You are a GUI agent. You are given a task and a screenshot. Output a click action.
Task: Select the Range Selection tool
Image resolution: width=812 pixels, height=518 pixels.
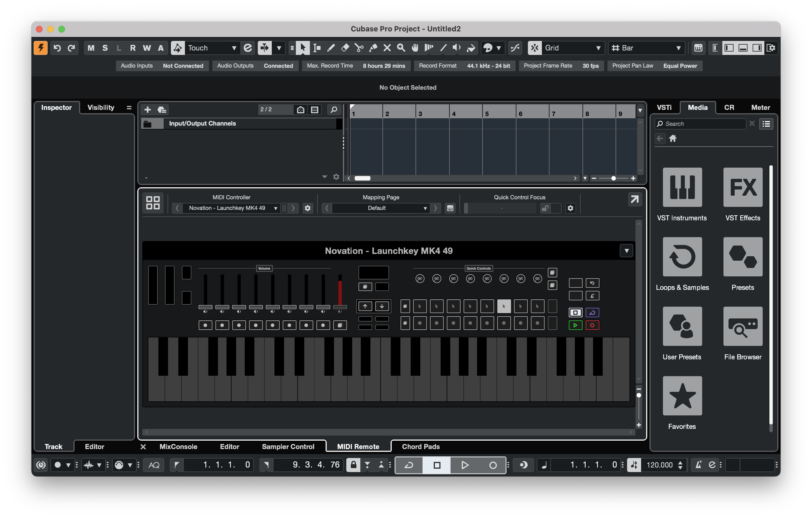[x=317, y=48]
